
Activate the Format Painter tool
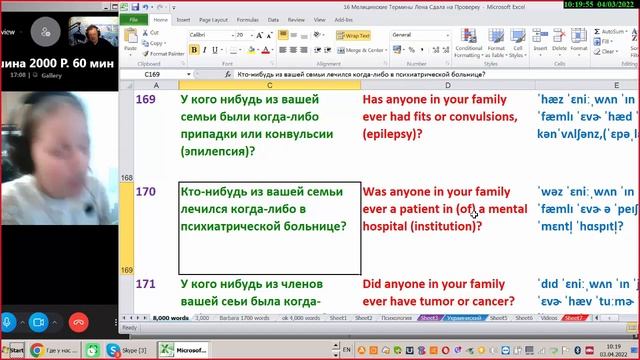(163, 54)
